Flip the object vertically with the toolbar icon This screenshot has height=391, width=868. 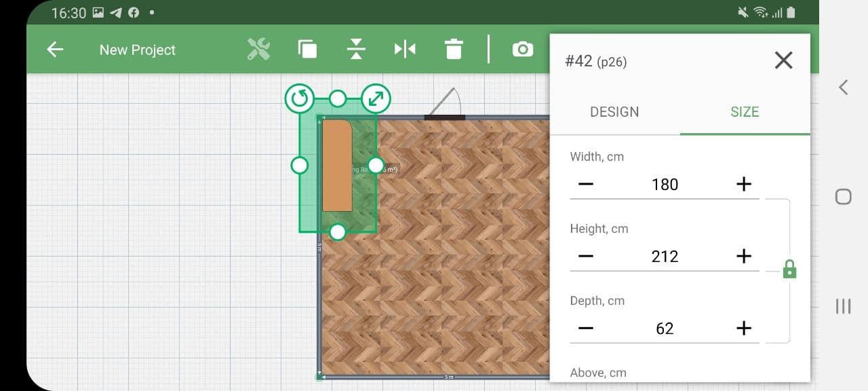pos(356,49)
